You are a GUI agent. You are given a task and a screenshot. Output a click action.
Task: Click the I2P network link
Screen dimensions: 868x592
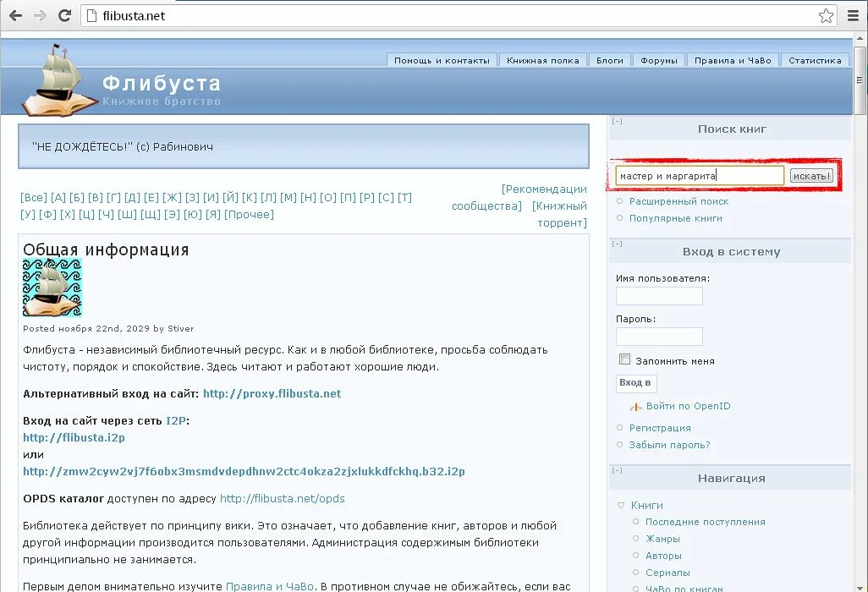175,421
